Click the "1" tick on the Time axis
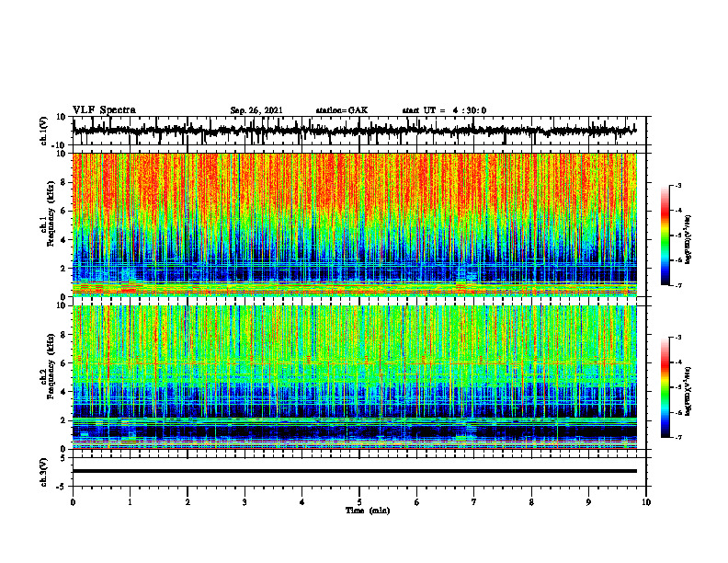 point(130,502)
